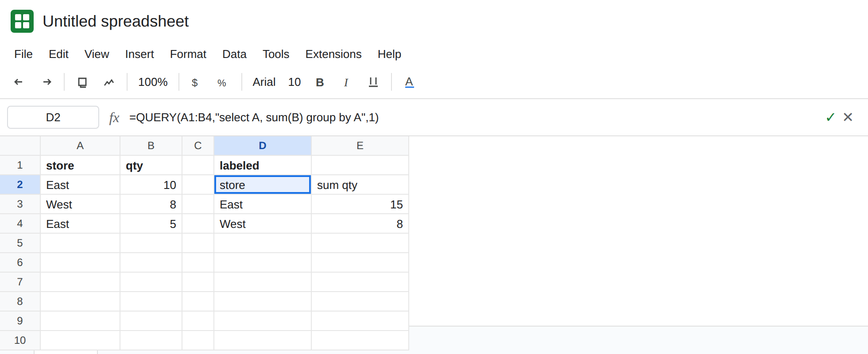
Task: Redo with the right arrow icon
Action: pos(47,82)
